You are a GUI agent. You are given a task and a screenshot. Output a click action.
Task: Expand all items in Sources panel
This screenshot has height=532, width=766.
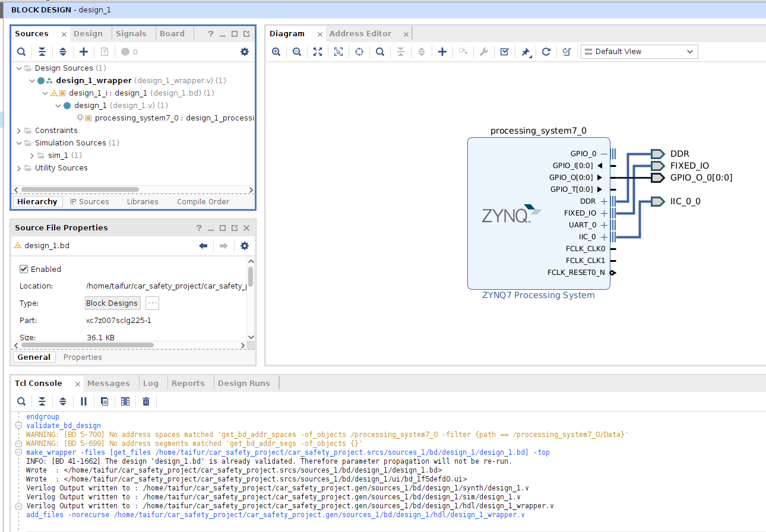(x=63, y=52)
